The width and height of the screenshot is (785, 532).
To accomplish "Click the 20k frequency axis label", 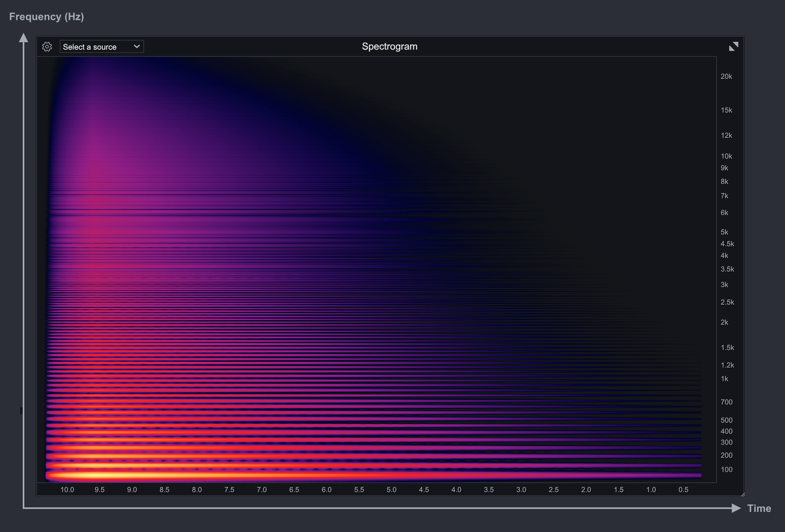I will [726, 77].
